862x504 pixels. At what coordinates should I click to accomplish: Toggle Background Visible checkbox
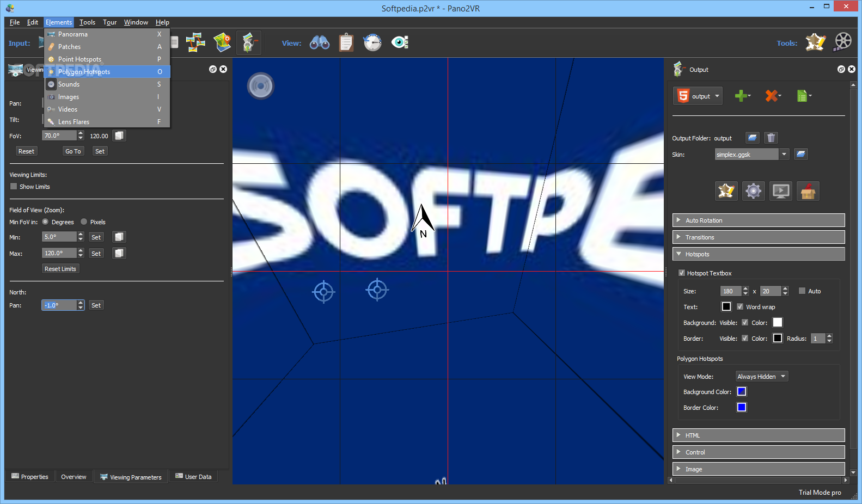click(x=745, y=322)
